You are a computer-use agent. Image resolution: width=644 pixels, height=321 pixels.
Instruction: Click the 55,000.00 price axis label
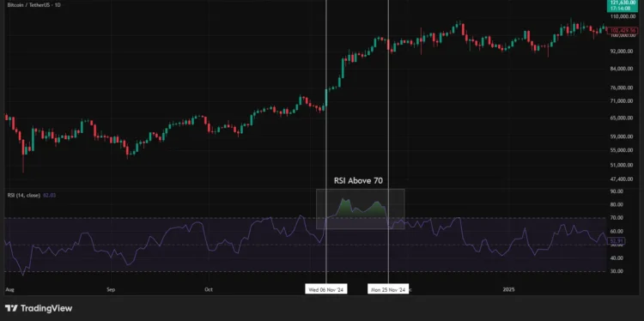click(623, 151)
